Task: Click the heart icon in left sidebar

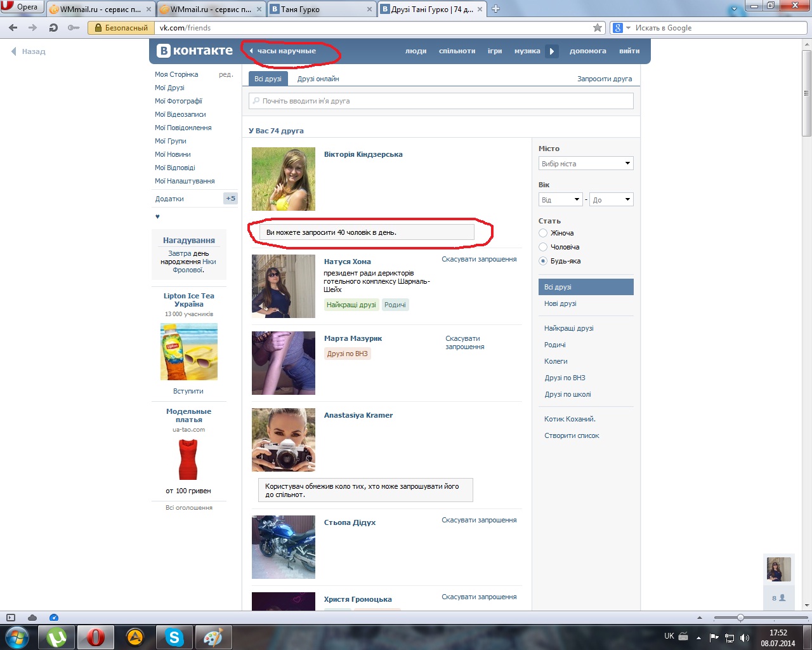Action: [x=157, y=216]
